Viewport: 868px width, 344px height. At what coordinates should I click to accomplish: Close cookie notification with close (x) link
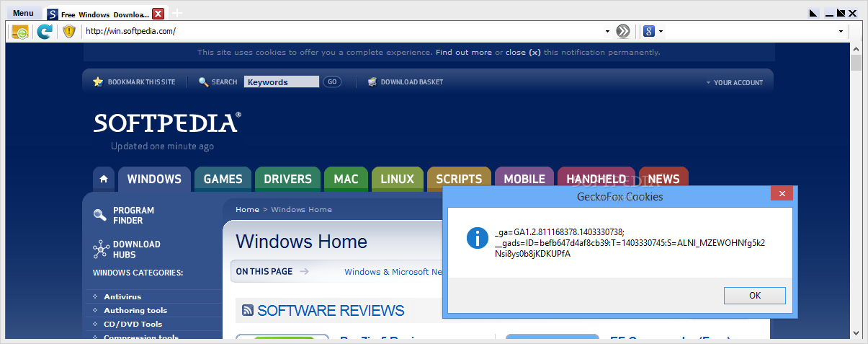pos(523,52)
